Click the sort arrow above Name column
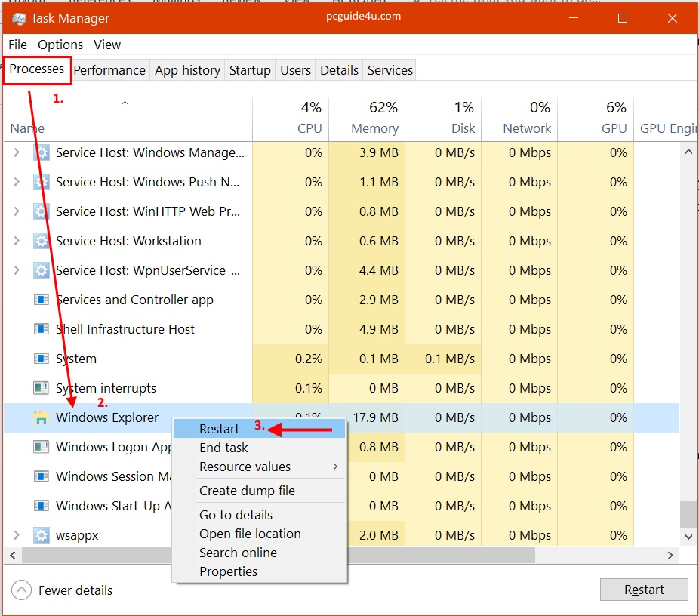This screenshot has width=699, height=616. (125, 103)
